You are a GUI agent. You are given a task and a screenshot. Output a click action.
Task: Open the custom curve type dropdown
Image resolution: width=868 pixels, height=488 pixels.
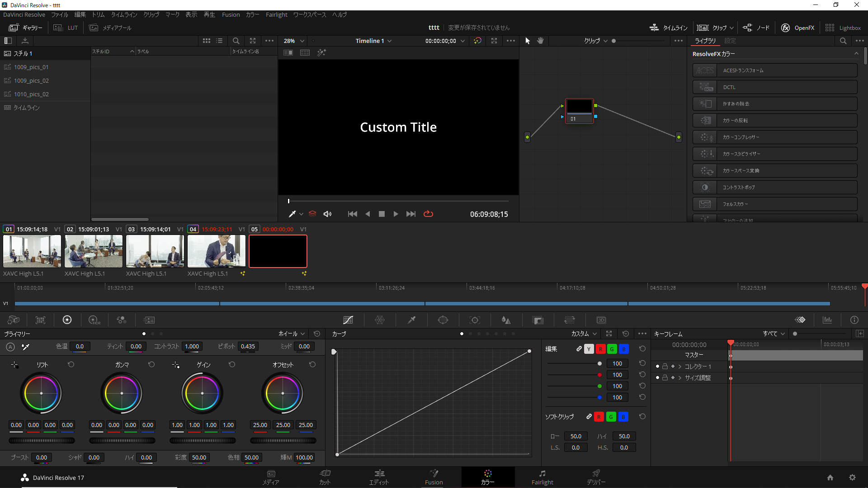pyautogui.click(x=584, y=333)
